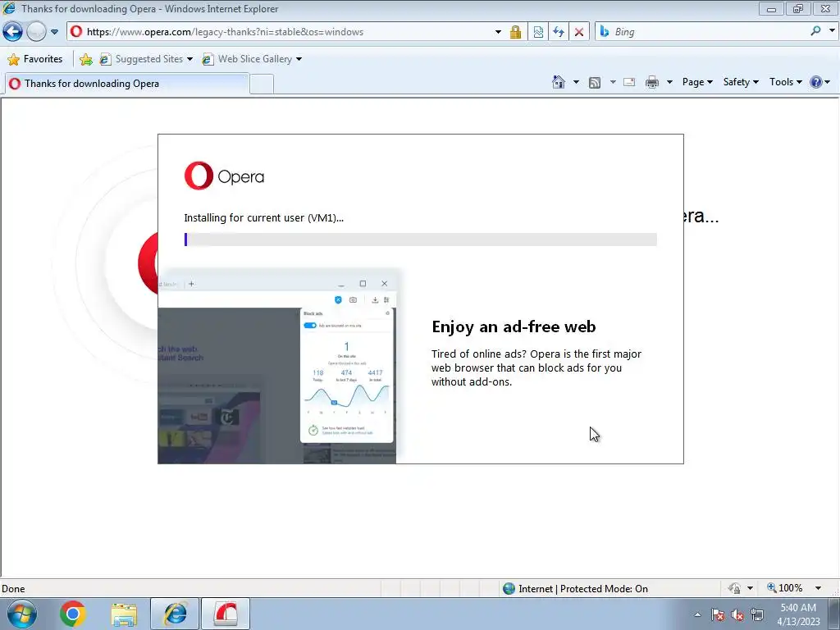Click the Read Mail icon
Image resolution: width=840 pixels, height=630 pixels.
(x=629, y=82)
